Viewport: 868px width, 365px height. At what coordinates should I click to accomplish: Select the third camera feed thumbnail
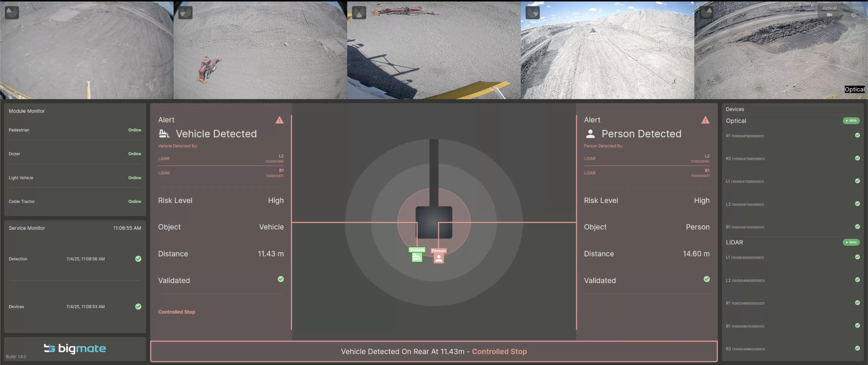pos(434,50)
